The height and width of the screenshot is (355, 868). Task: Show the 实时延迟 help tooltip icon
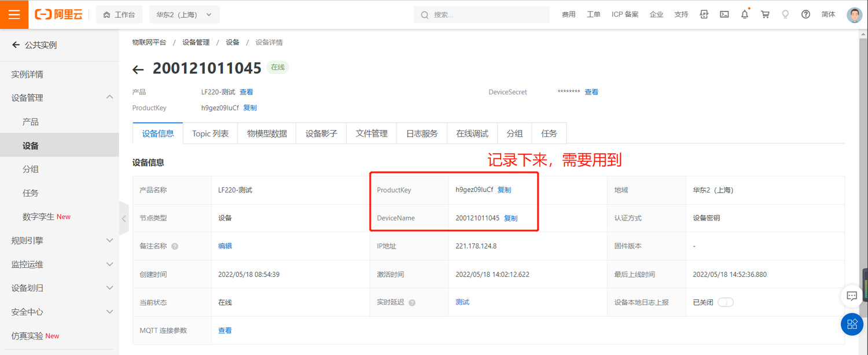point(412,302)
